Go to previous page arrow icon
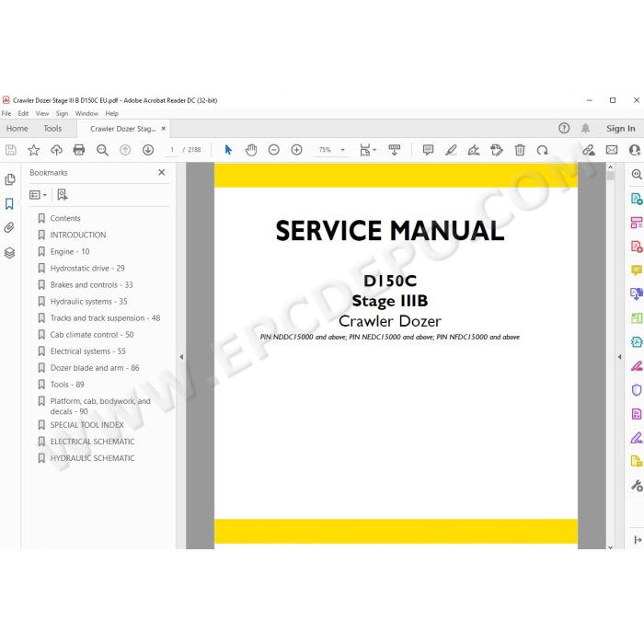Screen dimensions: 644x644 coord(125,150)
